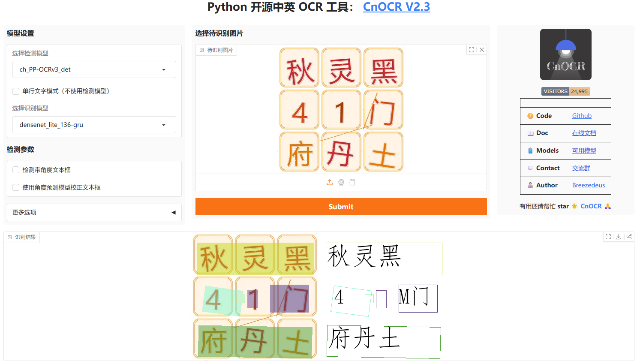The height and width of the screenshot is (364, 640).
Task: Click the VISITORS 24,995 badge
Action: (x=565, y=91)
